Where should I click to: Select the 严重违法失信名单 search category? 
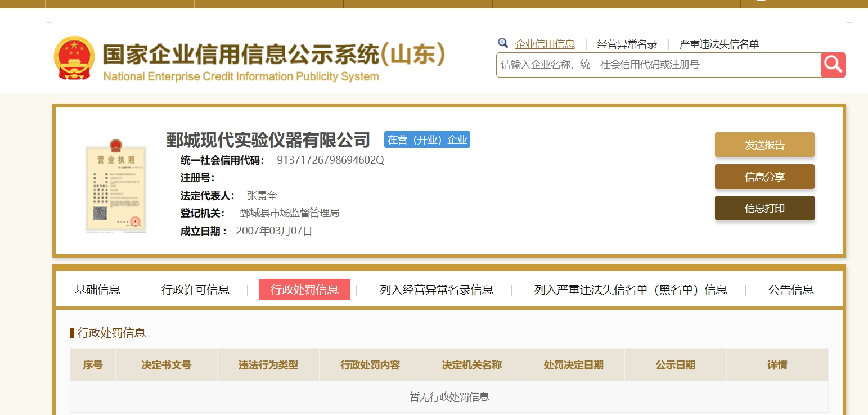[719, 44]
